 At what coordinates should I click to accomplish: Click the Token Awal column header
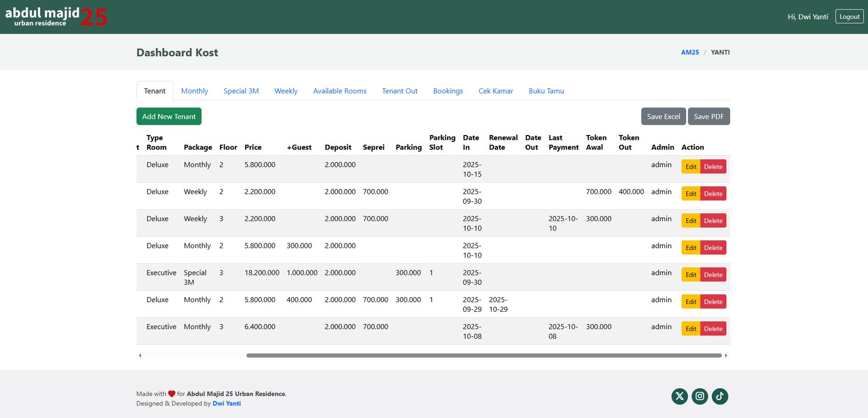point(596,143)
